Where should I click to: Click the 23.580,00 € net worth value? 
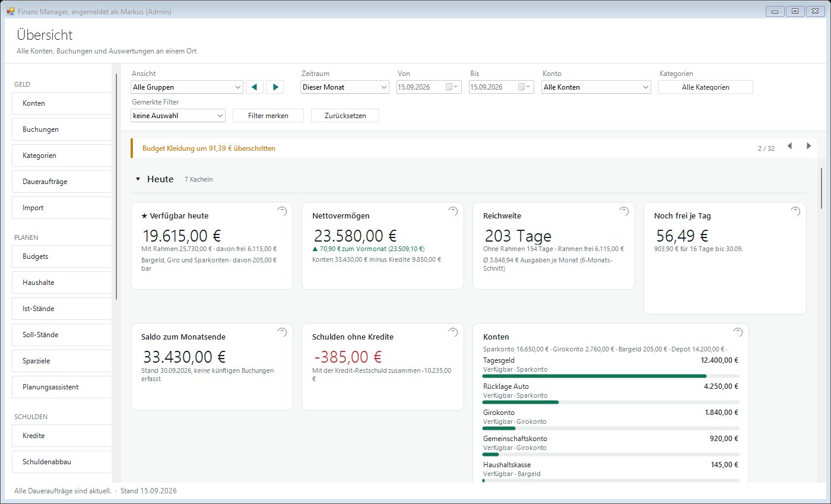(354, 236)
